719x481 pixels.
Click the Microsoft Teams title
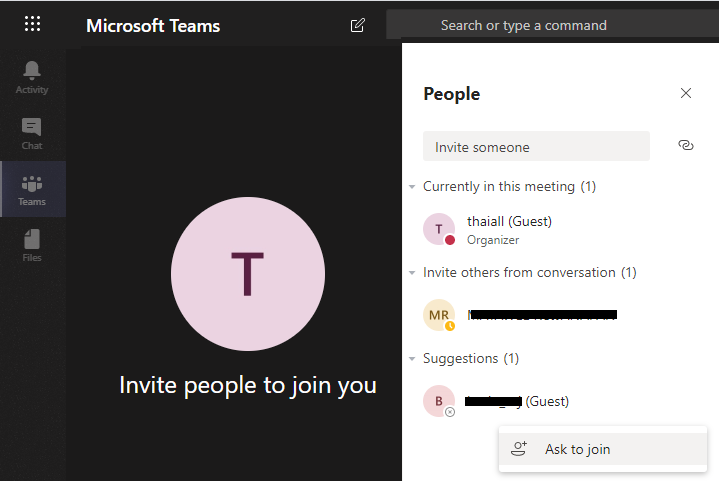pos(153,26)
